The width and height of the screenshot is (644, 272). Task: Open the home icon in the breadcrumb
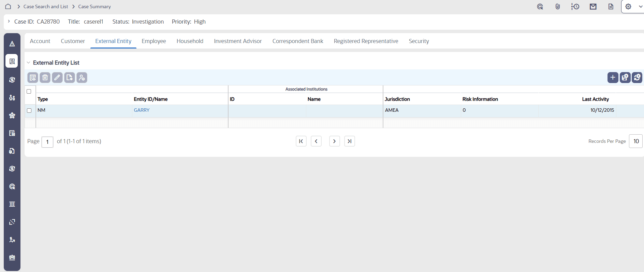(x=8, y=6)
